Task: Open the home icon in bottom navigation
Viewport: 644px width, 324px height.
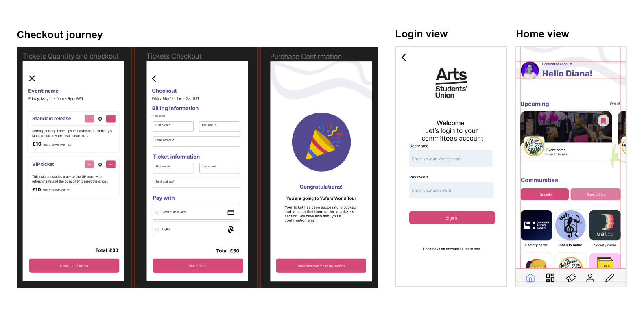Action: [x=530, y=278]
